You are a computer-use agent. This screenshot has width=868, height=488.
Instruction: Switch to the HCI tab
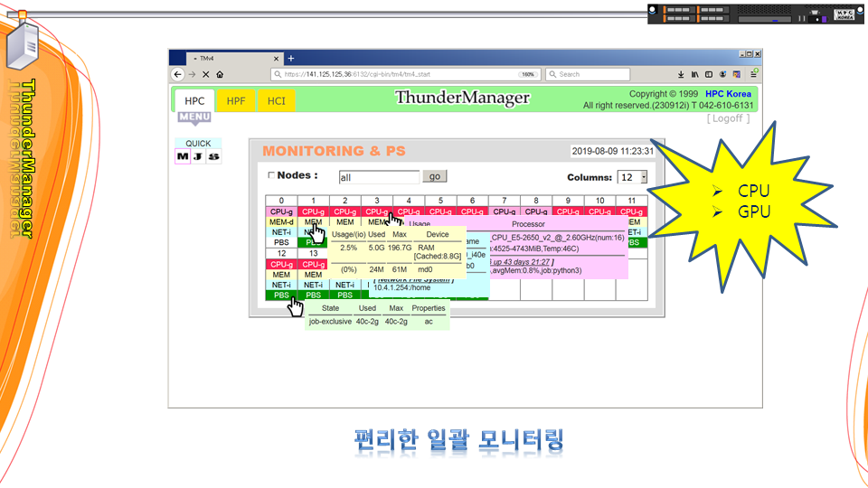coord(277,100)
